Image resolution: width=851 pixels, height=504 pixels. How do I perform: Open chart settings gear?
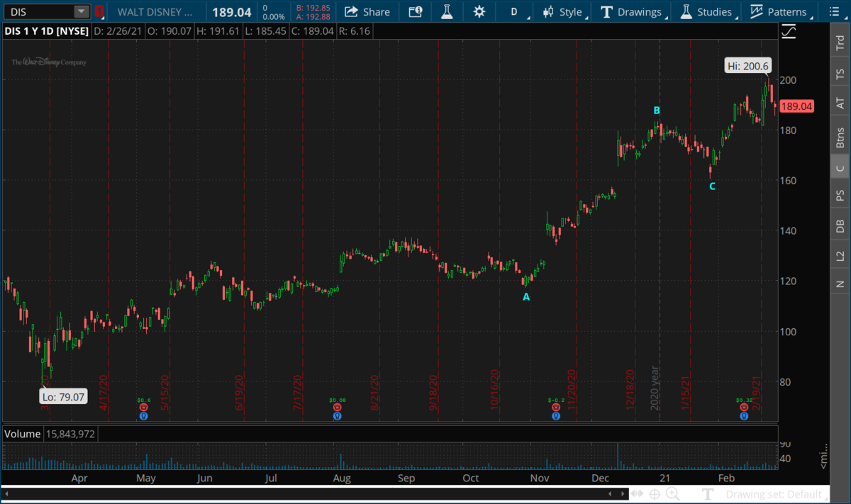[x=479, y=11]
